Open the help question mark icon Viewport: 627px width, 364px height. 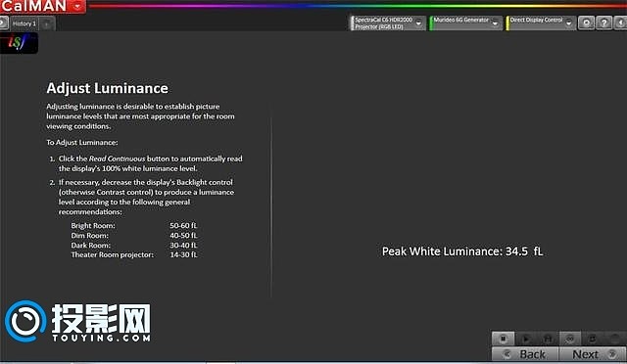pos(603,23)
